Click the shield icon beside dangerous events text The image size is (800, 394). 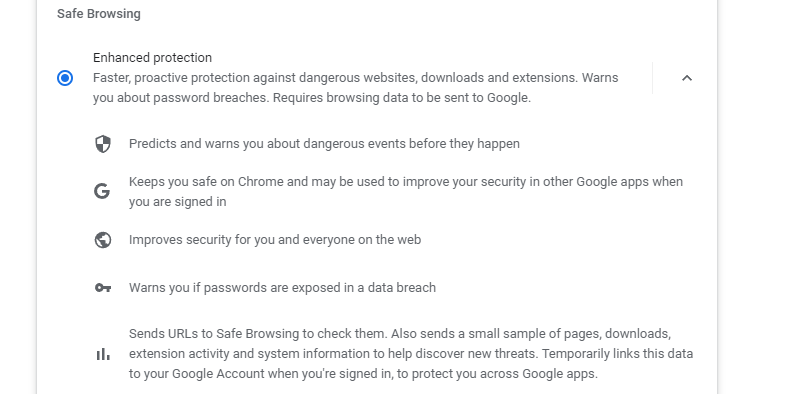[x=103, y=144]
